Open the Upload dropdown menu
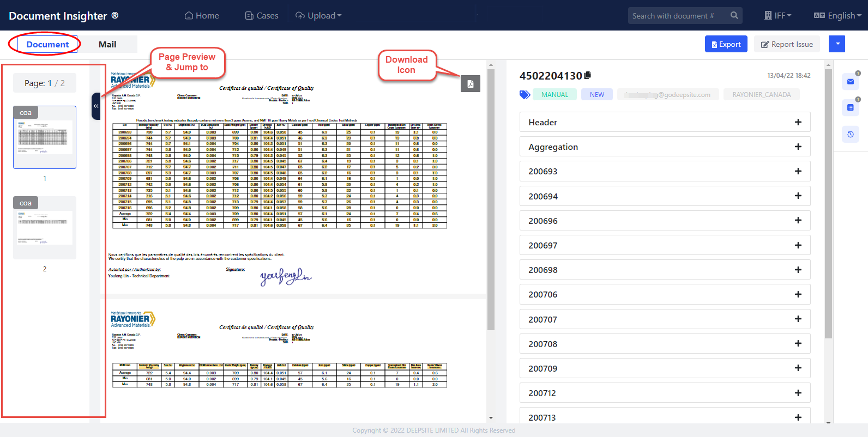The width and height of the screenshot is (868, 437). click(318, 16)
